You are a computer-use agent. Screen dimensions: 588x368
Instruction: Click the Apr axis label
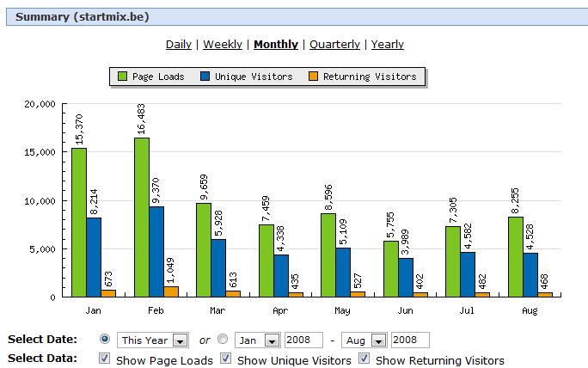(x=280, y=310)
